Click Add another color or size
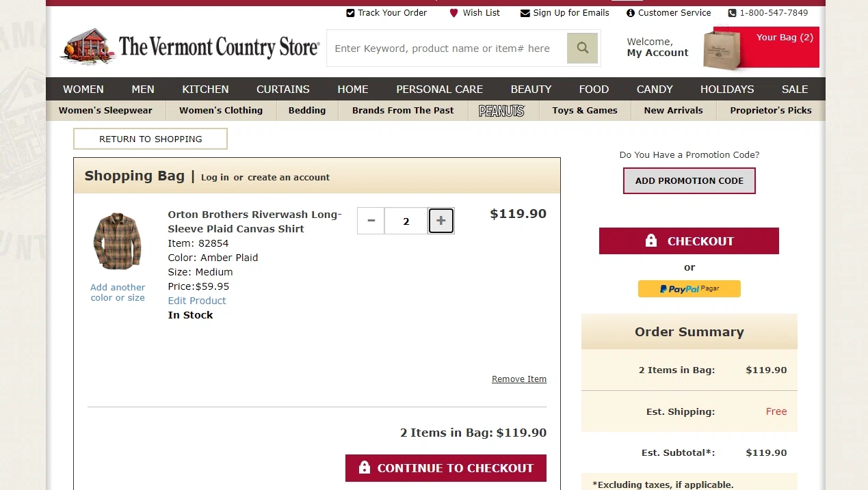 coord(118,292)
